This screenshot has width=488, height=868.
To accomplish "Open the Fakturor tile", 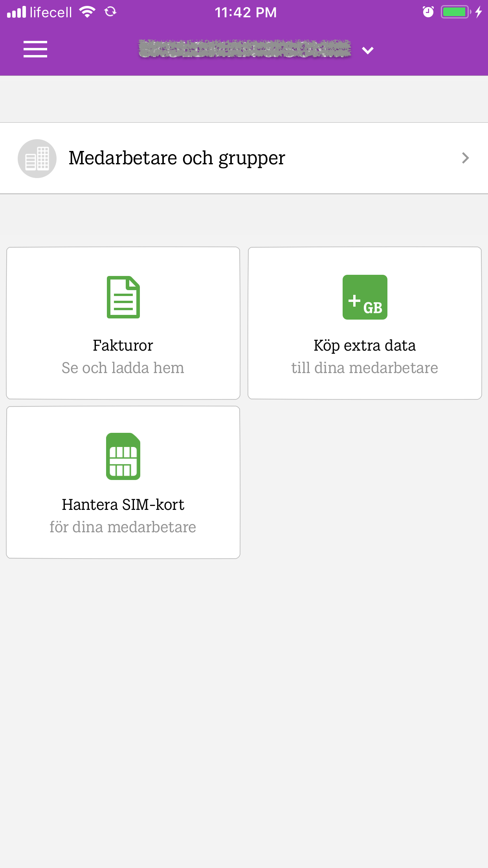I will (x=123, y=323).
